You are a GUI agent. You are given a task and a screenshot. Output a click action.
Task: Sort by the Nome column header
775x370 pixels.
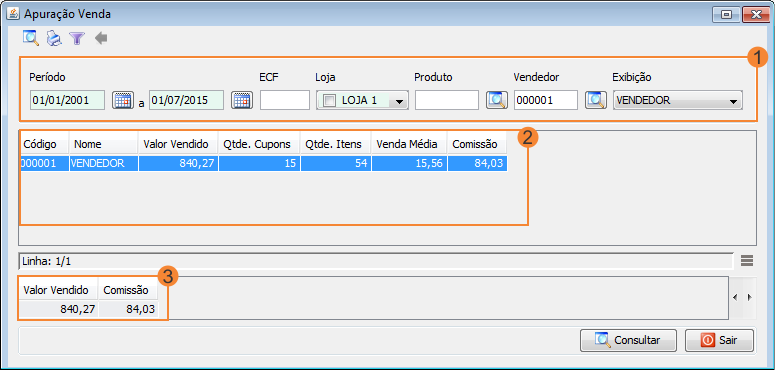103,144
